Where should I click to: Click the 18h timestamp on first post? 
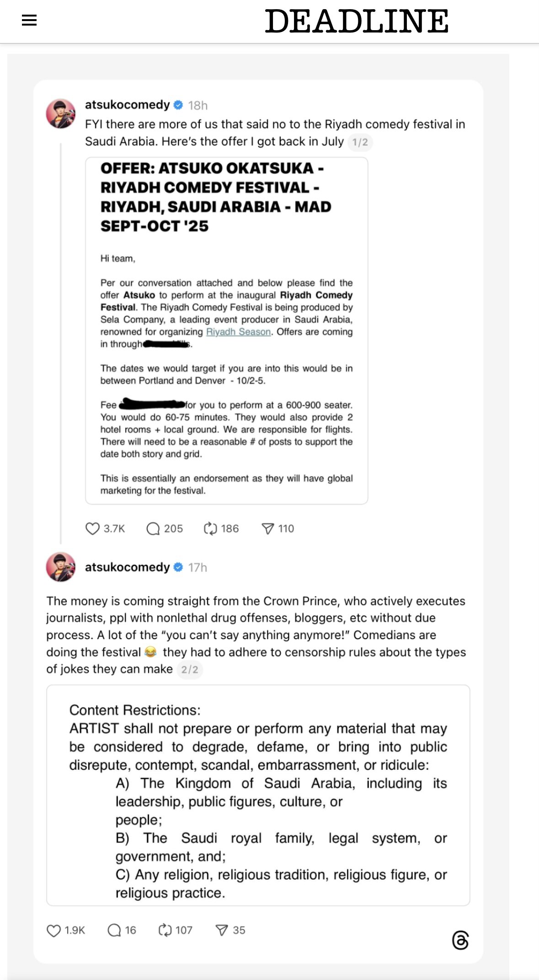coord(198,106)
